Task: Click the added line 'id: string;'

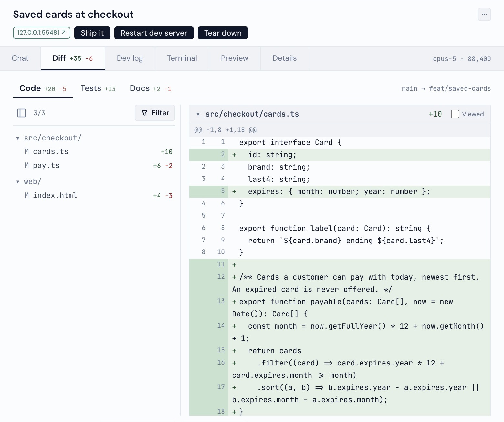Action: click(340, 155)
